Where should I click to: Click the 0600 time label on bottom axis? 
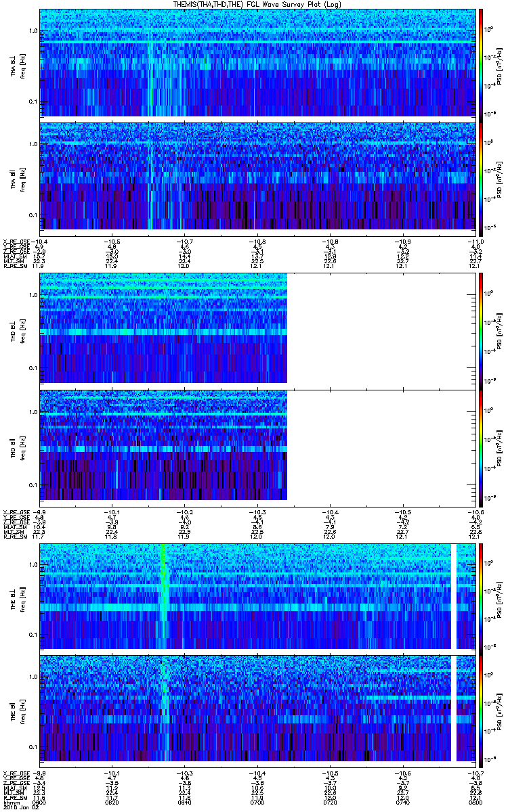39,803
